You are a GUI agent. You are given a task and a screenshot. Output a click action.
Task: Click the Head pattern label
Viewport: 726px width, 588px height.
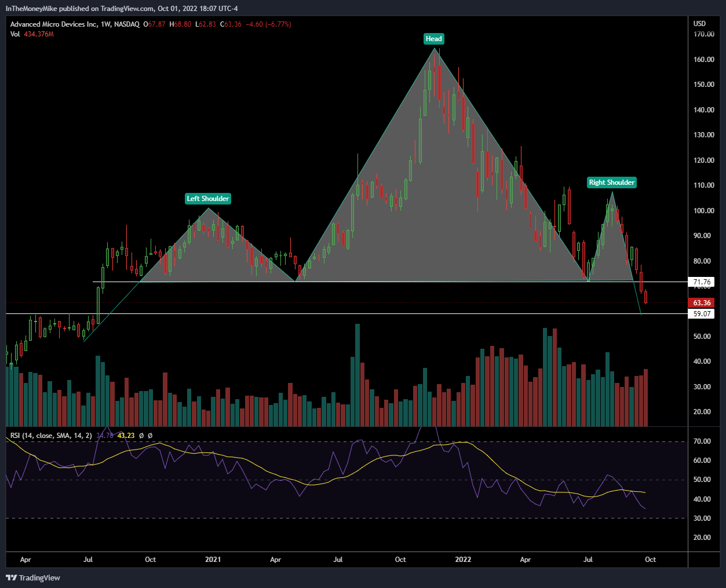(x=433, y=39)
